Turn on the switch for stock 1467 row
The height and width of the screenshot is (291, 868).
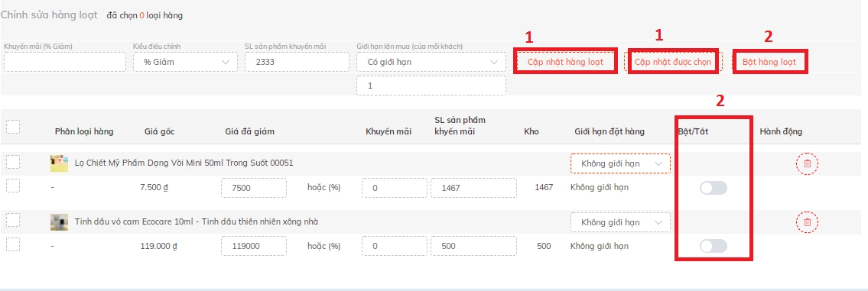click(x=713, y=188)
